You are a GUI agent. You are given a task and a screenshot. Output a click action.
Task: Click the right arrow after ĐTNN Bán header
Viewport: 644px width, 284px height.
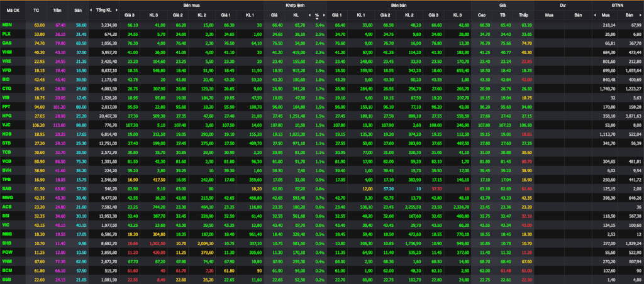point(641,15)
